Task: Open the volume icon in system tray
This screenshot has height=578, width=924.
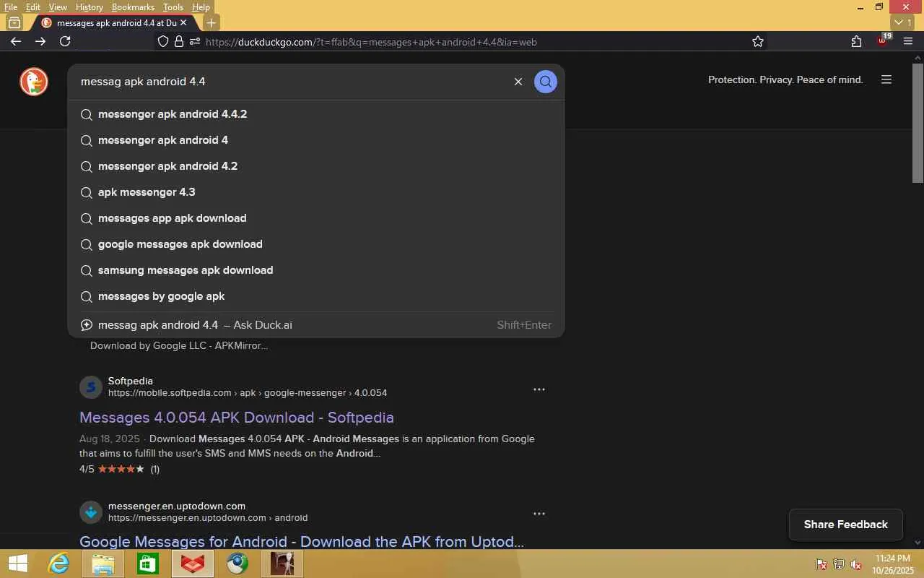Action: [x=856, y=564]
